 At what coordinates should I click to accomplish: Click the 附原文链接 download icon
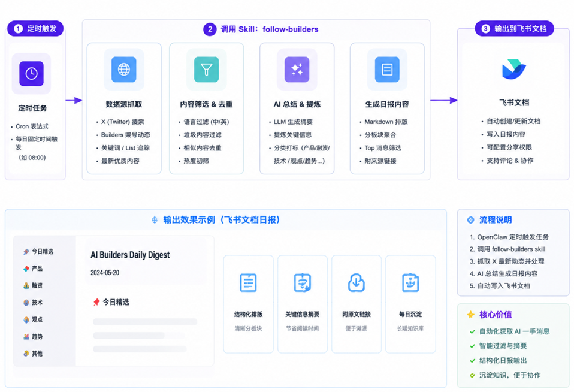[x=356, y=282]
